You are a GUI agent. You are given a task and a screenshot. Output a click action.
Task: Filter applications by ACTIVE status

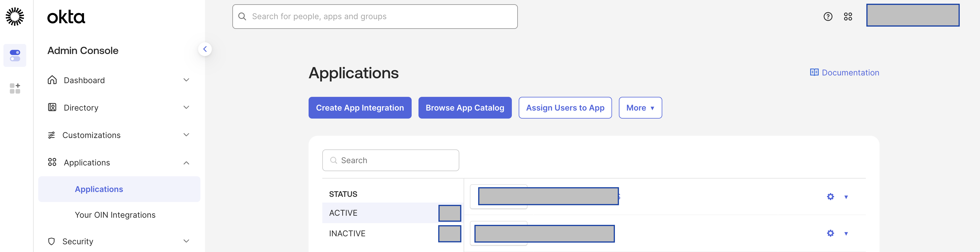point(343,213)
